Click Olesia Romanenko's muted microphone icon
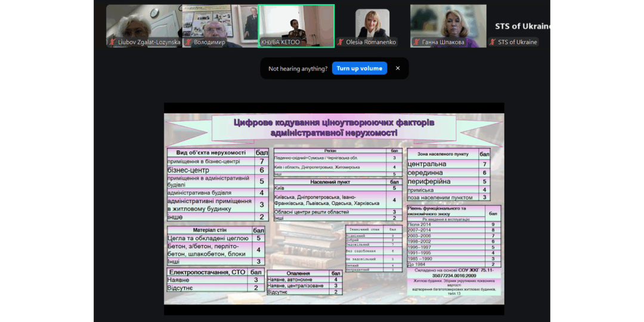This screenshot has width=644, height=322. [340, 42]
